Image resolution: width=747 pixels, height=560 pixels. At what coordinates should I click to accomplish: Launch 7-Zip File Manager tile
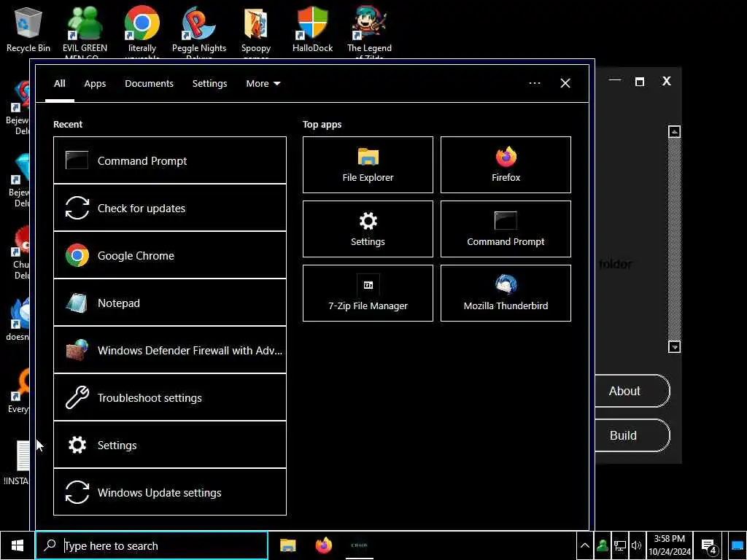pos(368,293)
